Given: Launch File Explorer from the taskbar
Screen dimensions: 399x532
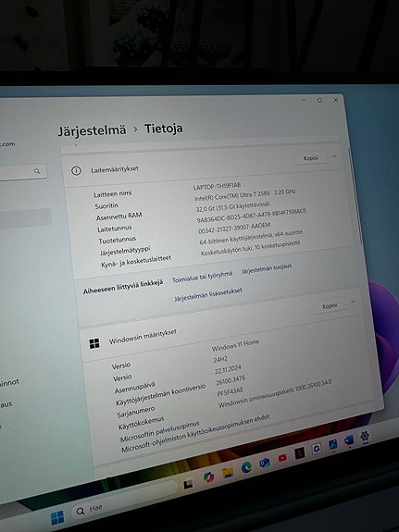Looking at the screenshot, I should click(228, 473).
